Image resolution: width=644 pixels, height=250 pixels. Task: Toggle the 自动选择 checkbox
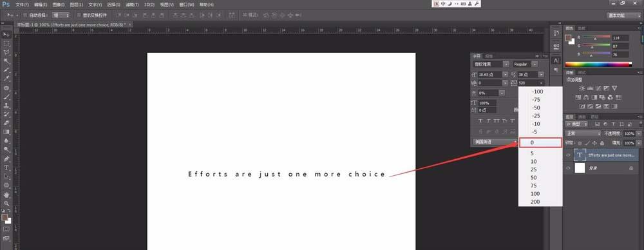coord(24,15)
